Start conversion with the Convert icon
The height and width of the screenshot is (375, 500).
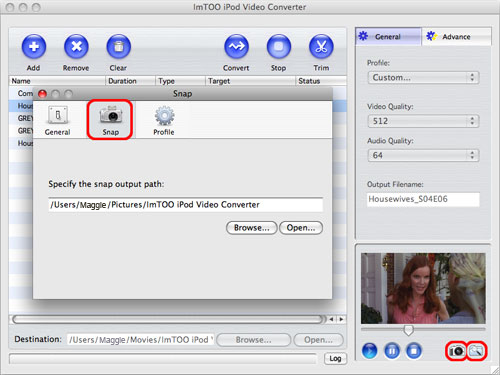236,47
